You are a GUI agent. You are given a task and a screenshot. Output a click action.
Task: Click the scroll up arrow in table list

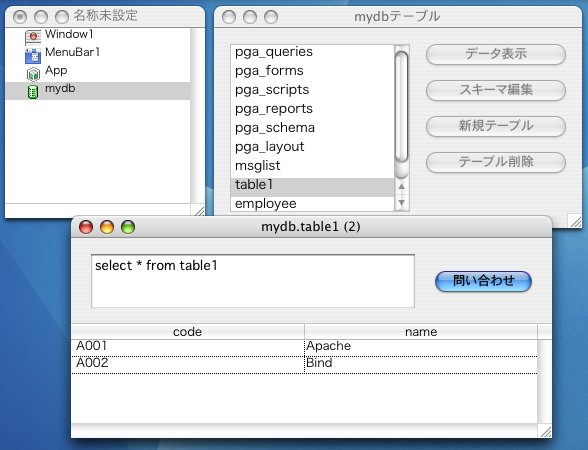tap(402, 186)
